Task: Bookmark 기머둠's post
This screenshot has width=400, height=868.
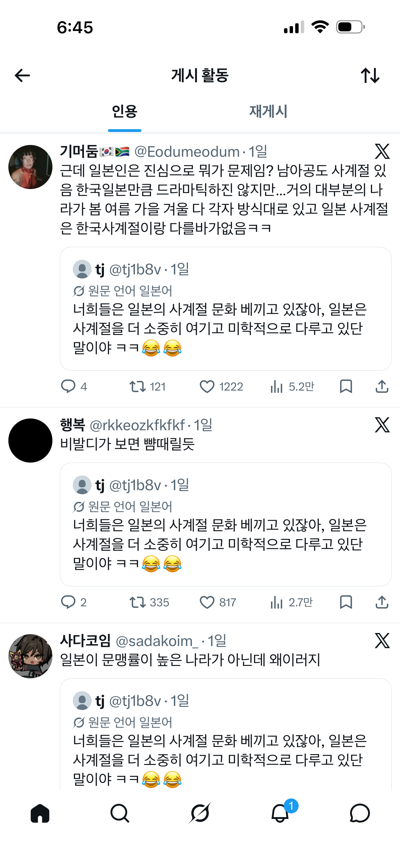Action: (x=346, y=387)
